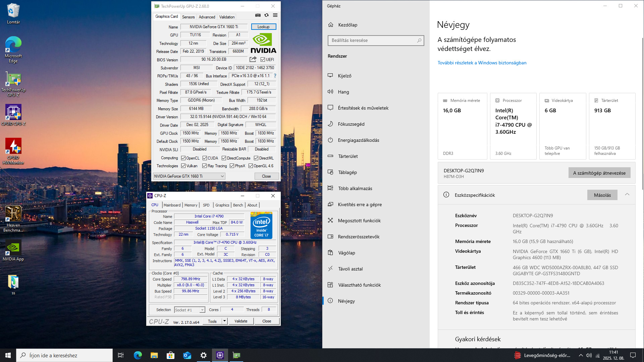Toggle the OpenCL checkbox
This screenshot has width=644, height=362.
183,158
